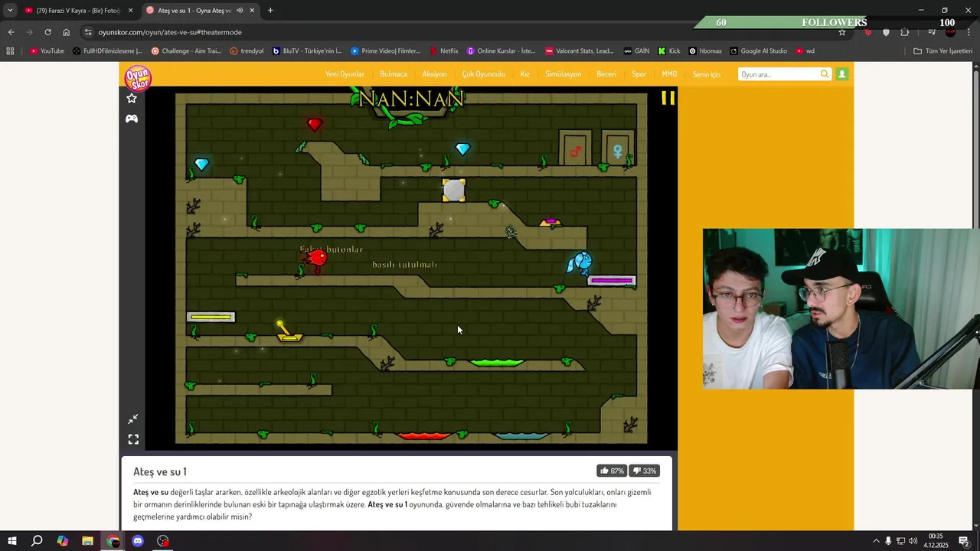Image resolution: width=980 pixels, height=551 pixels.
Task: Open the extensions puzzle icon
Action: (x=905, y=32)
